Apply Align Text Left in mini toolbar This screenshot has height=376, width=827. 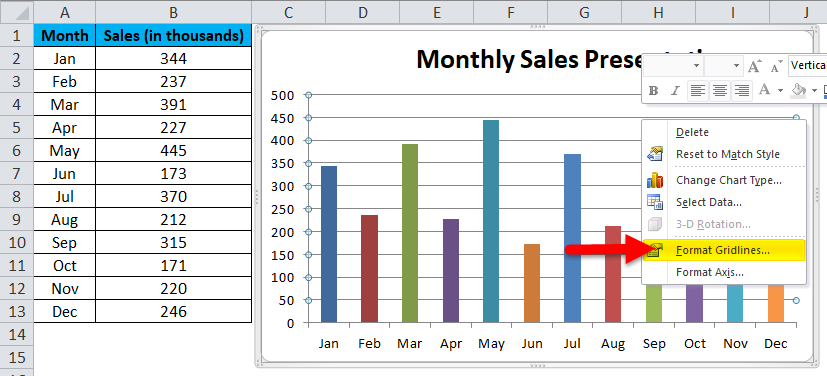click(698, 91)
